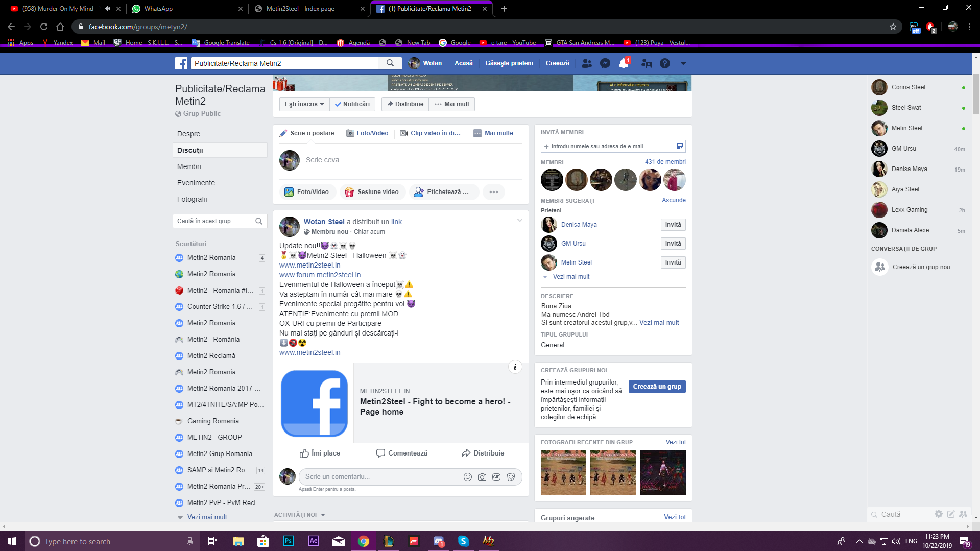Open After Effects from the taskbar
The height and width of the screenshot is (551, 980).
314,541
